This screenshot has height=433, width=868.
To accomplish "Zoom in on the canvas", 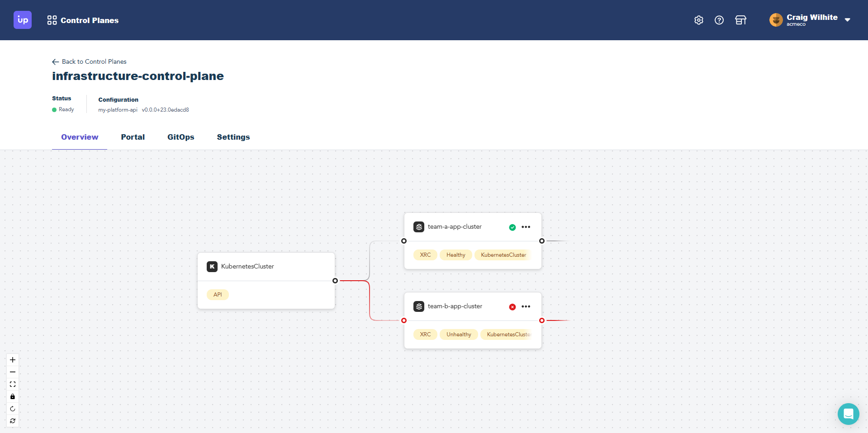I will (12, 360).
